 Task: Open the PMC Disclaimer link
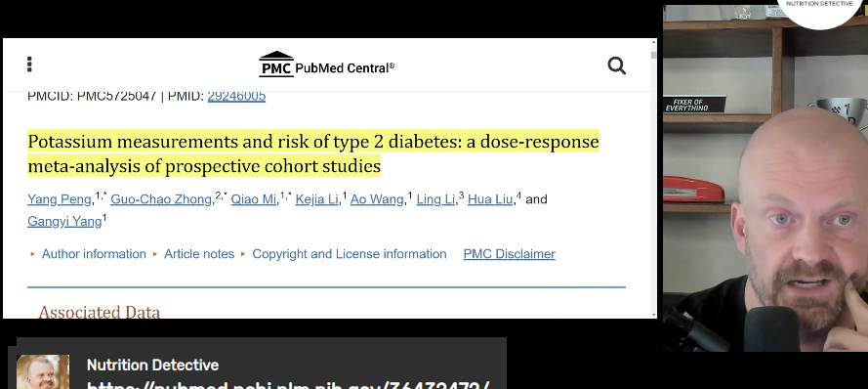pyautogui.click(x=510, y=254)
